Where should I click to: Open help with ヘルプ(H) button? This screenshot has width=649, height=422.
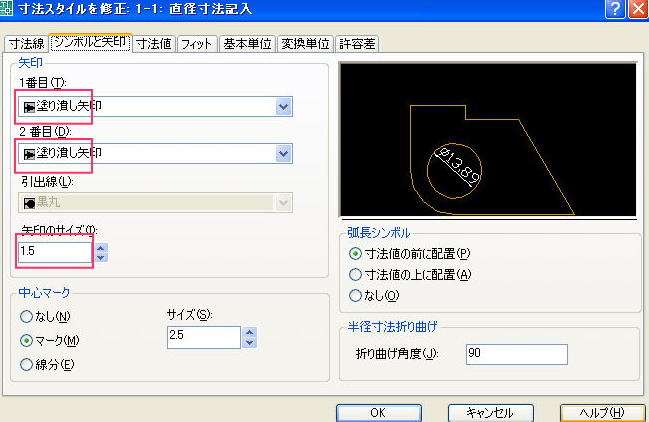pos(602,412)
